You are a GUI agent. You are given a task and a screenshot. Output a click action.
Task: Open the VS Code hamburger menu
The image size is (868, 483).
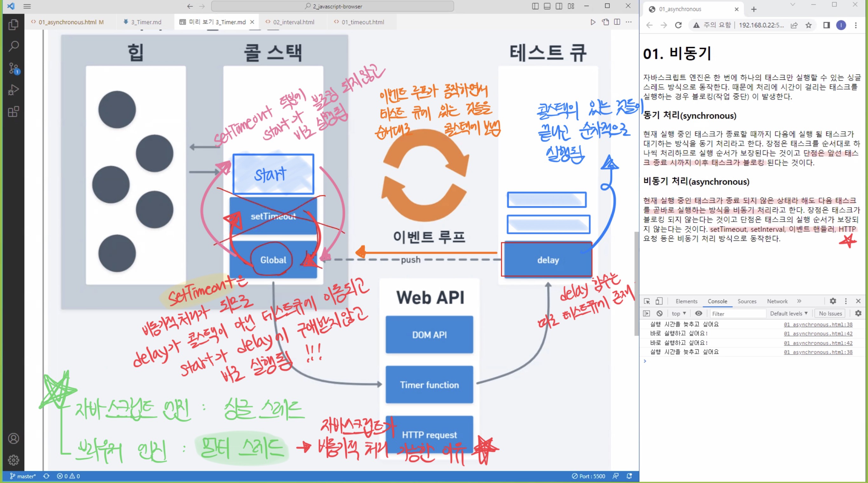point(27,6)
